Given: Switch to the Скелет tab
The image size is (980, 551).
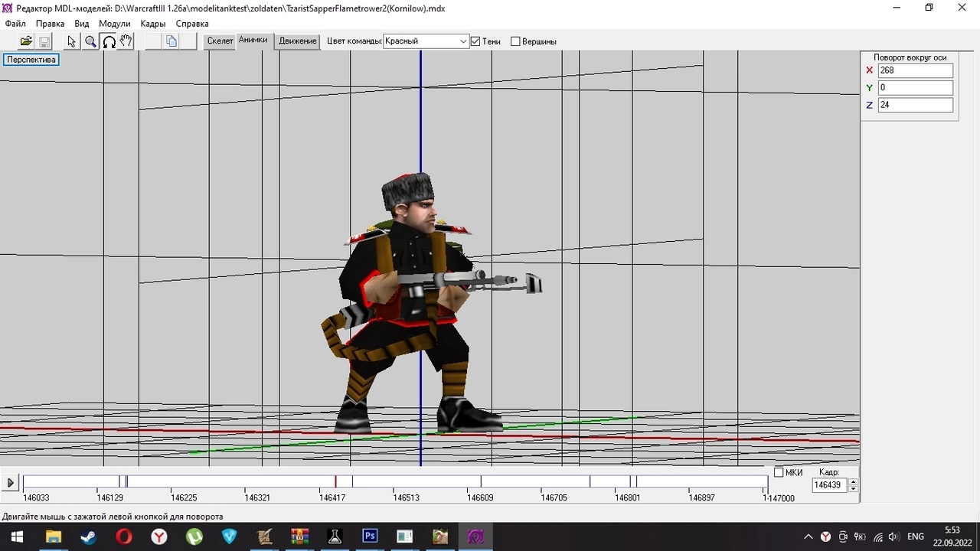Looking at the screenshot, I should pos(220,41).
